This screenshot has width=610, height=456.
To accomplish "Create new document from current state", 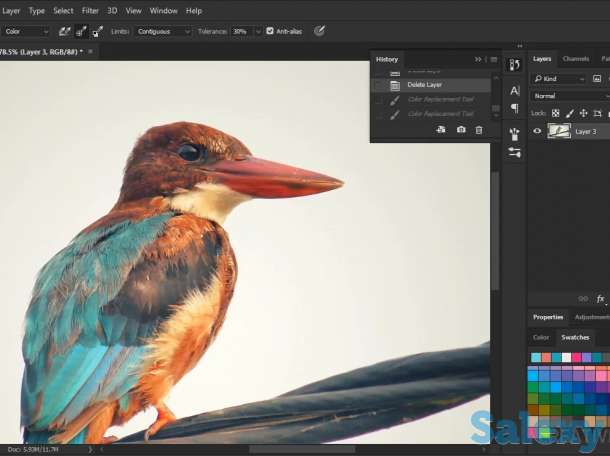I will (441, 130).
